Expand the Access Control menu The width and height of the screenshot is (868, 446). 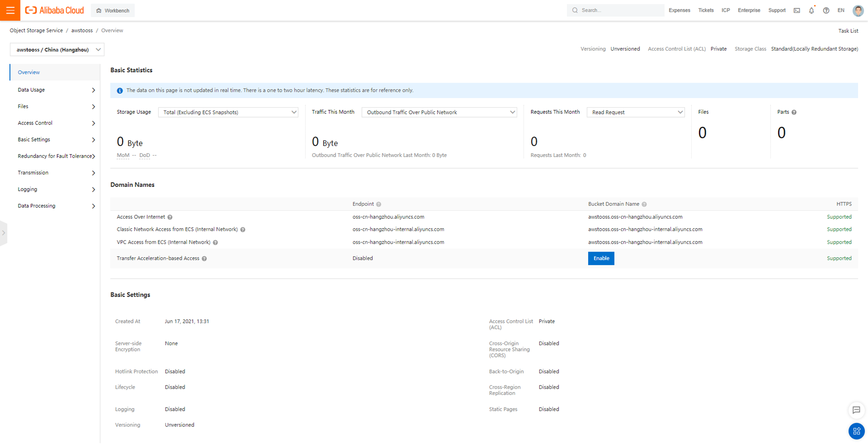pos(55,123)
